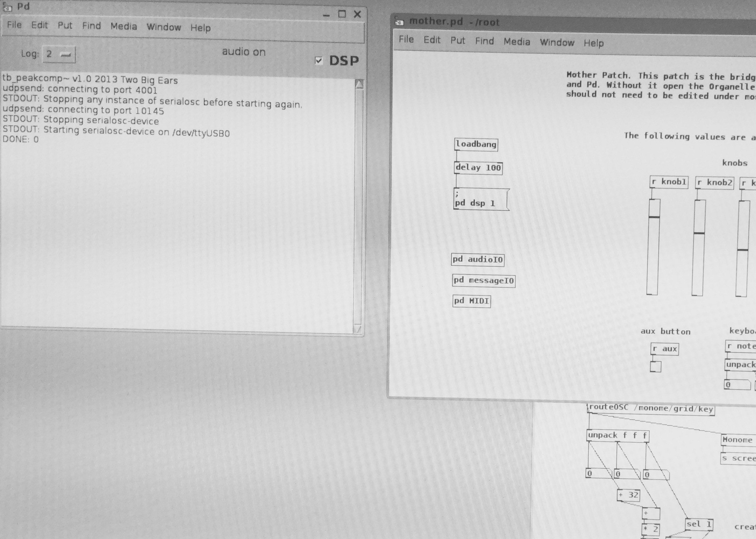The width and height of the screenshot is (756, 539).
Task: Open Put menu in mother.pd window
Action: click(x=458, y=40)
